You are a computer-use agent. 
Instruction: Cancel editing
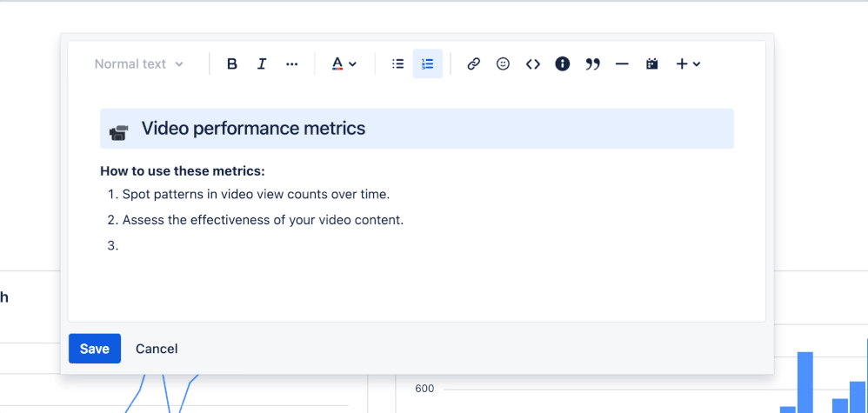(x=157, y=349)
